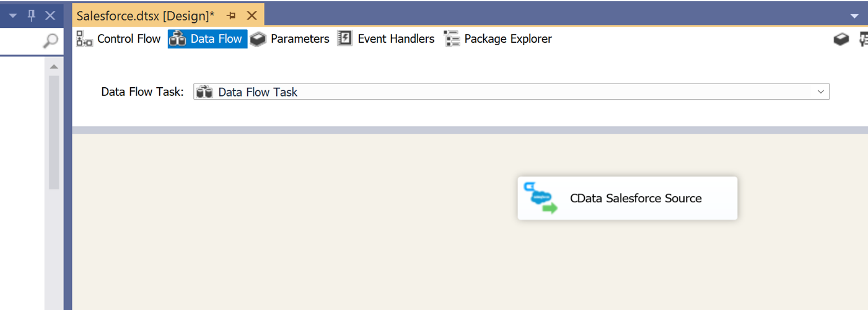Click the Parameters box icon

pyautogui.click(x=258, y=39)
